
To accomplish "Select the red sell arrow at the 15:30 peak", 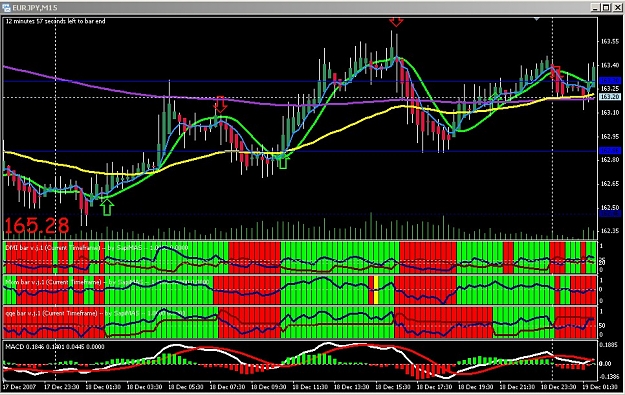I will coord(396,22).
